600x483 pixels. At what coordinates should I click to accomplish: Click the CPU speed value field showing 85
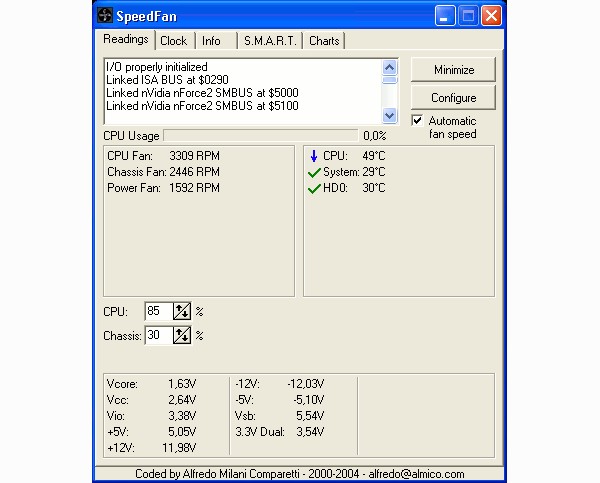pos(159,311)
